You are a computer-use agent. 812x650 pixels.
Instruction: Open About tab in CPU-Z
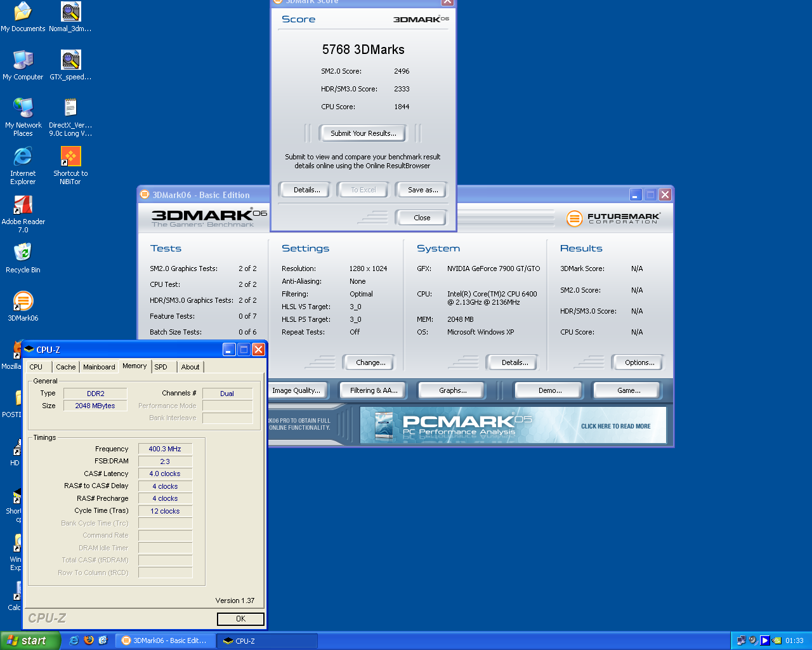190,367
